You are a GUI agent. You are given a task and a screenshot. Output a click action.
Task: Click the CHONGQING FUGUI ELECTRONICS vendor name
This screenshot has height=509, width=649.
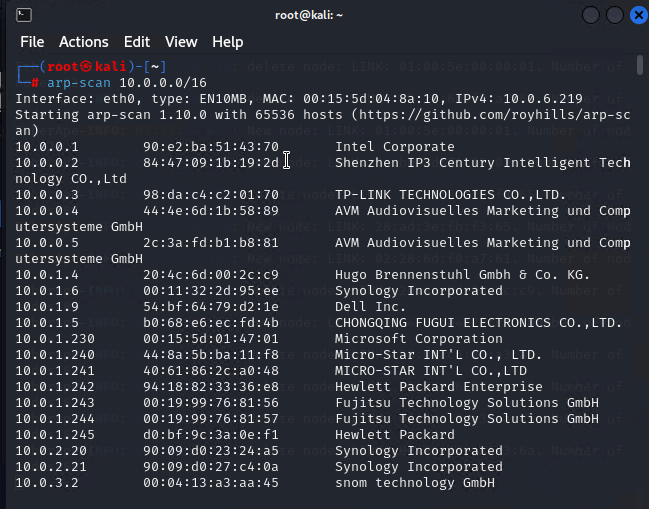[478, 323]
